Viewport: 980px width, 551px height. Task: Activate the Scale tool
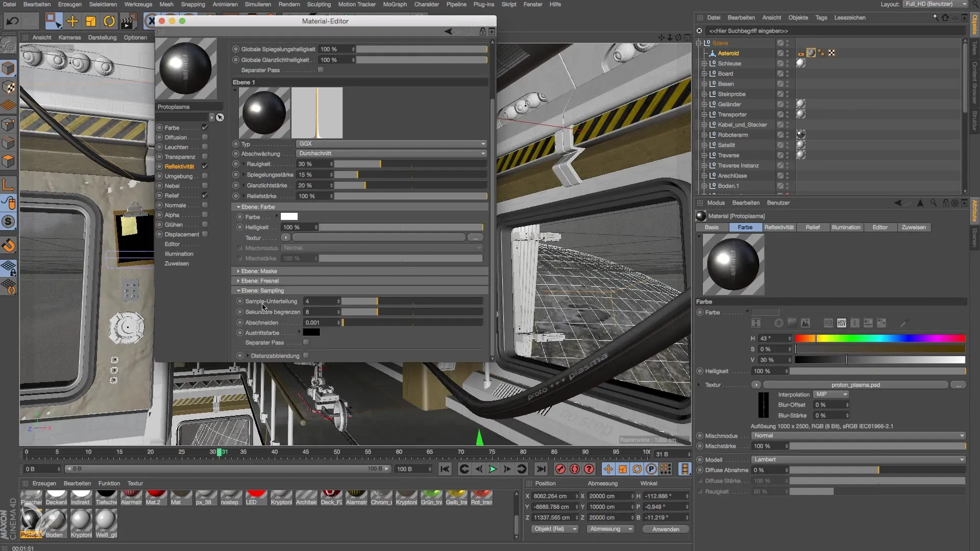[x=91, y=21]
